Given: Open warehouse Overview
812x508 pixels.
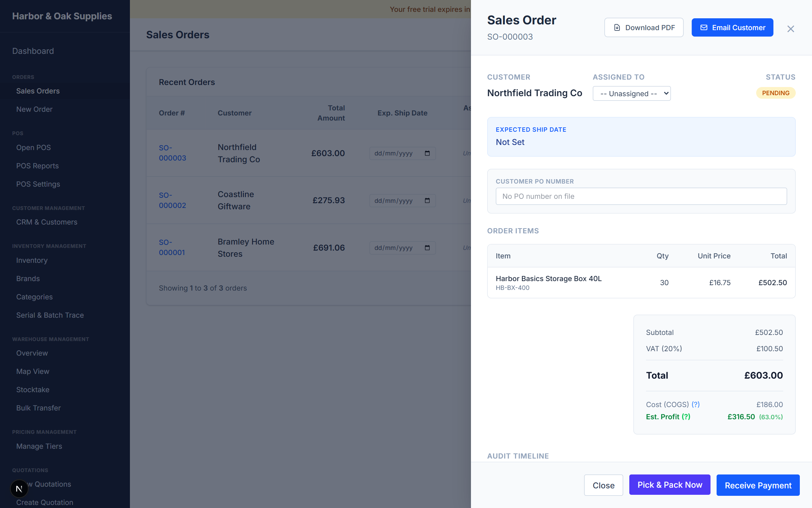Looking at the screenshot, I should pyautogui.click(x=32, y=353).
